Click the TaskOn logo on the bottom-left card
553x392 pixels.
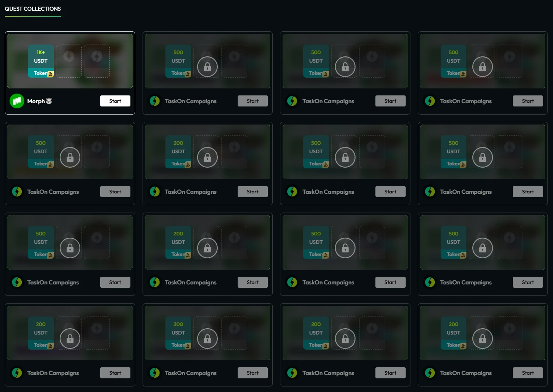pyautogui.click(x=17, y=373)
